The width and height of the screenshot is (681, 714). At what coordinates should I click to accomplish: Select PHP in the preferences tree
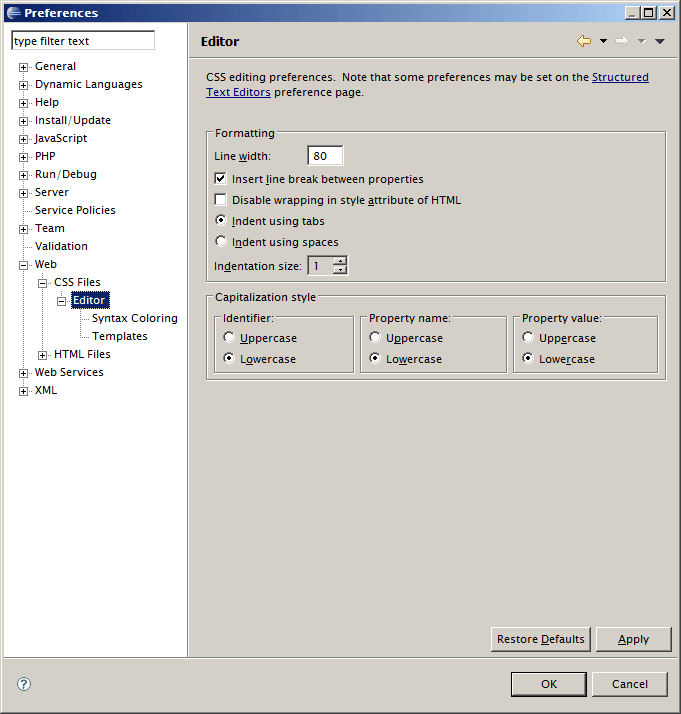click(45, 156)
